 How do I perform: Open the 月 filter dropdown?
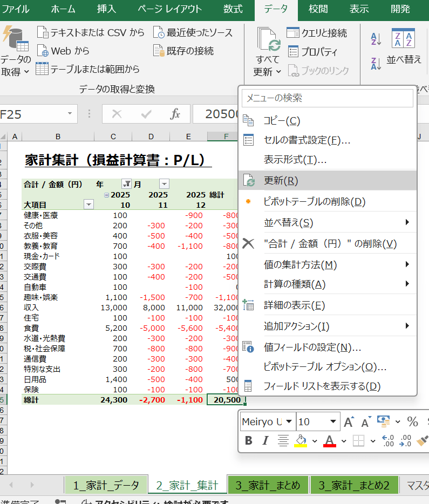(x=164, y=184)
